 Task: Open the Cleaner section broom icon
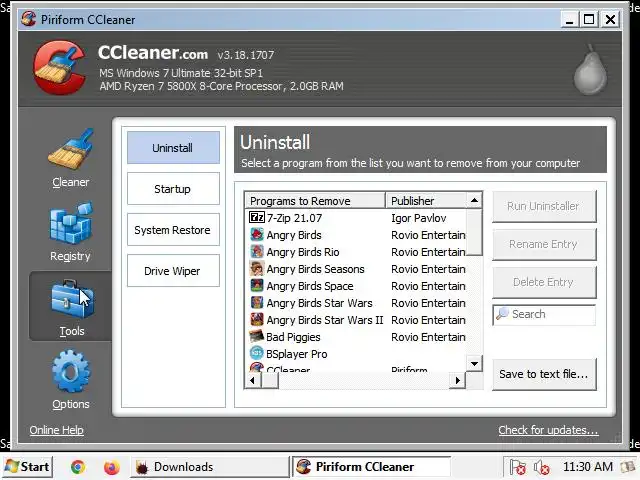[71, 149]
